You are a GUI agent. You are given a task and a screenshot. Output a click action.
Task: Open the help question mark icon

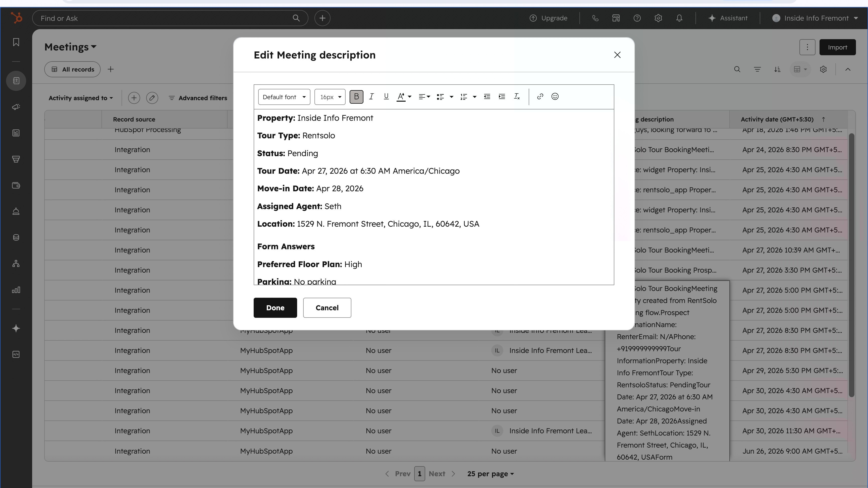637,18
